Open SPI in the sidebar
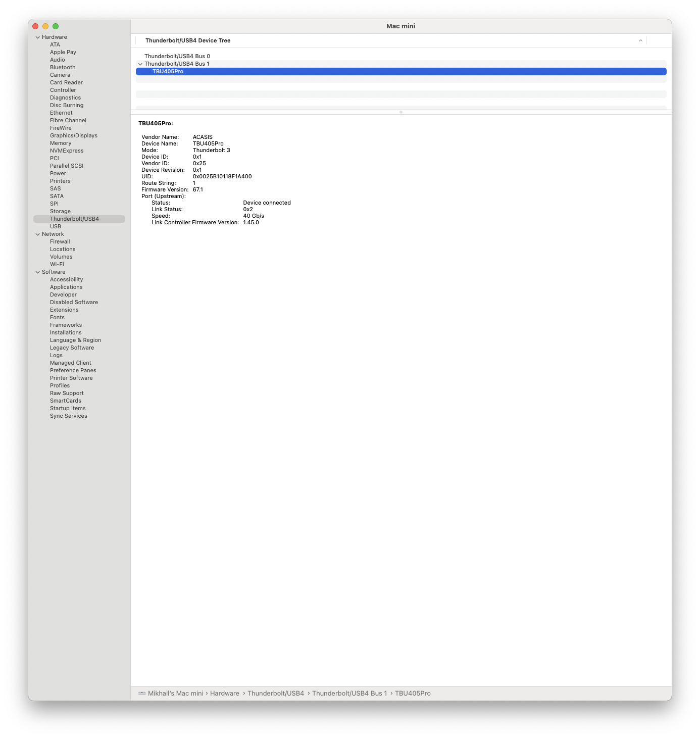Viewport: 700px width, 738px height. pos(54,204)
